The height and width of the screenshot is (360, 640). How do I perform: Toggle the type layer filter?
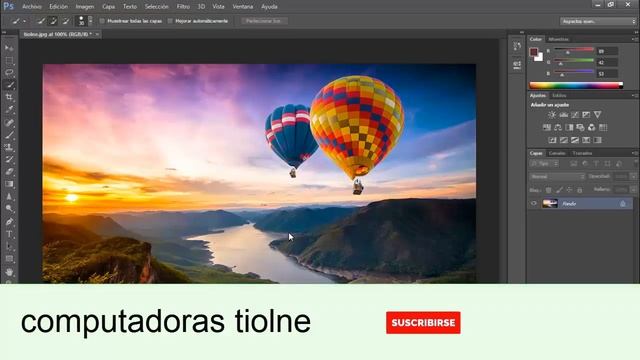point(596,164)
